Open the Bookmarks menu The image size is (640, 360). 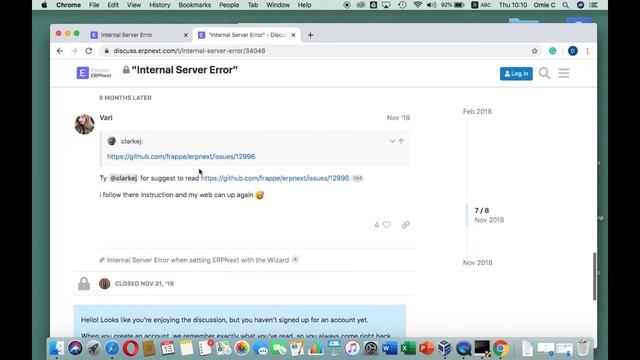pos(195,5)
